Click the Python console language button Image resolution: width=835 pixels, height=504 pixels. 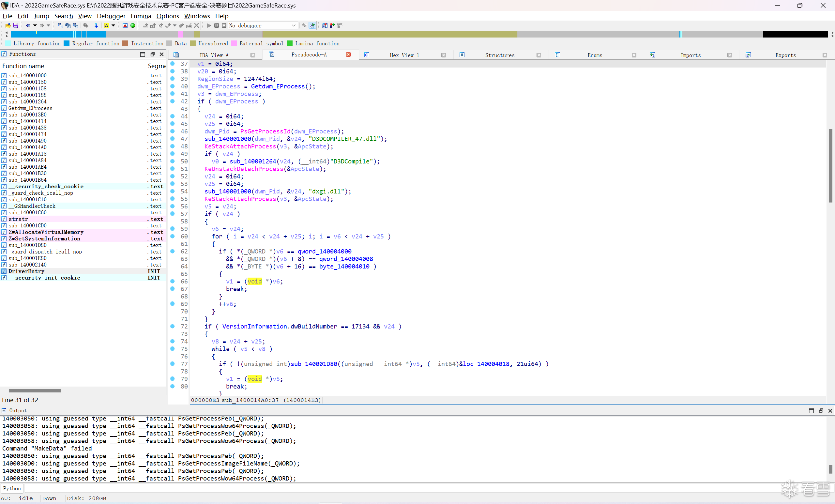pos(12,488)
